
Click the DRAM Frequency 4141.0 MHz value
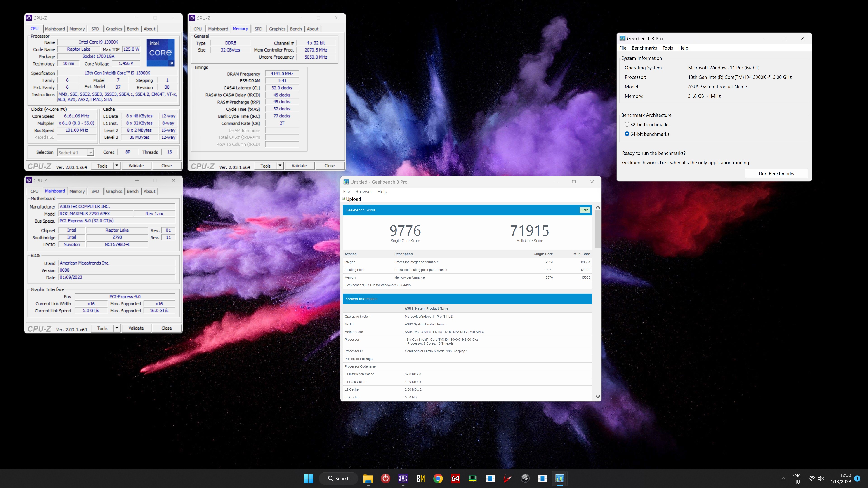point(282,73)
